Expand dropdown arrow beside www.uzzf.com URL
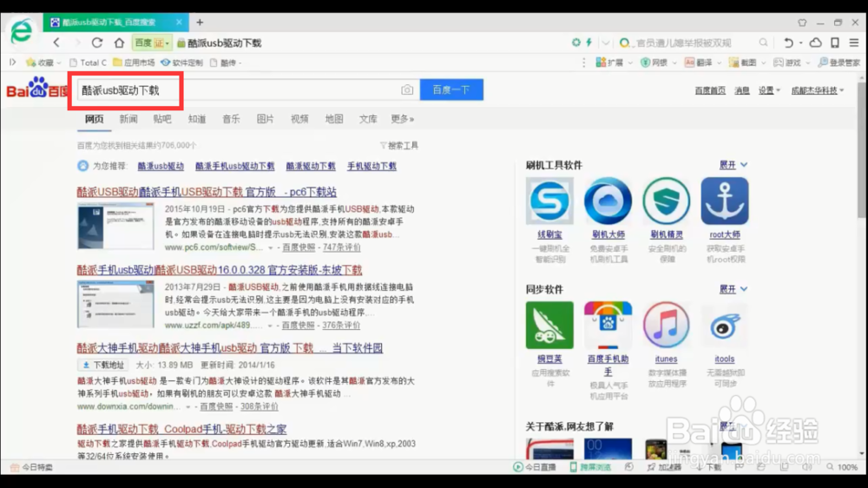Image resolution: width=868 pixels, height=488 pixels. tap(270, 326)
